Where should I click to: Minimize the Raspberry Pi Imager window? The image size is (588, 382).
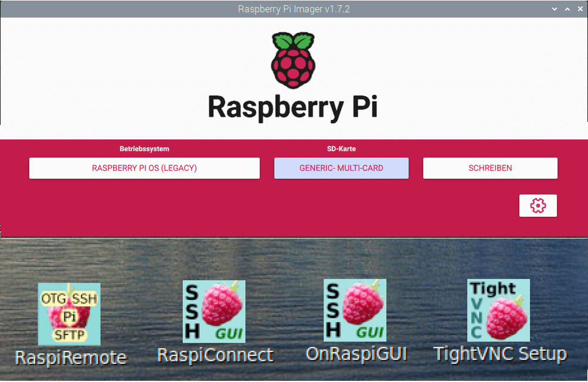[554, 9]
